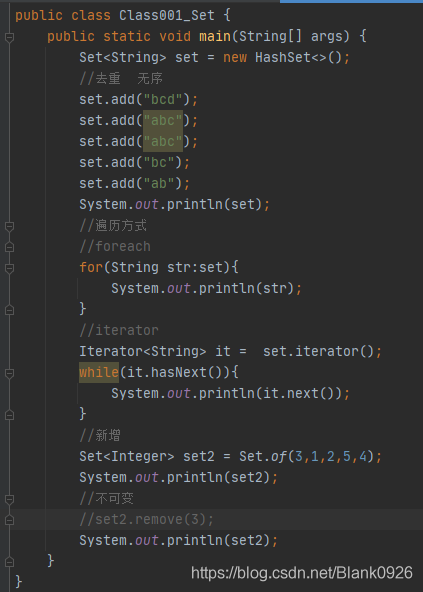Click the set.add("ab") line
This screenshot has height=592, width=423.
click(x=134, y=183)
